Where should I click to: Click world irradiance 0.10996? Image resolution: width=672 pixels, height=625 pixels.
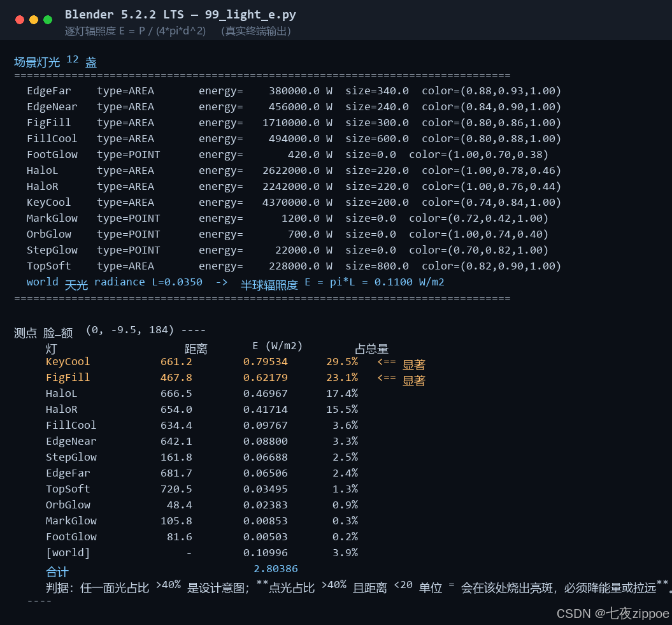[265, 552]
